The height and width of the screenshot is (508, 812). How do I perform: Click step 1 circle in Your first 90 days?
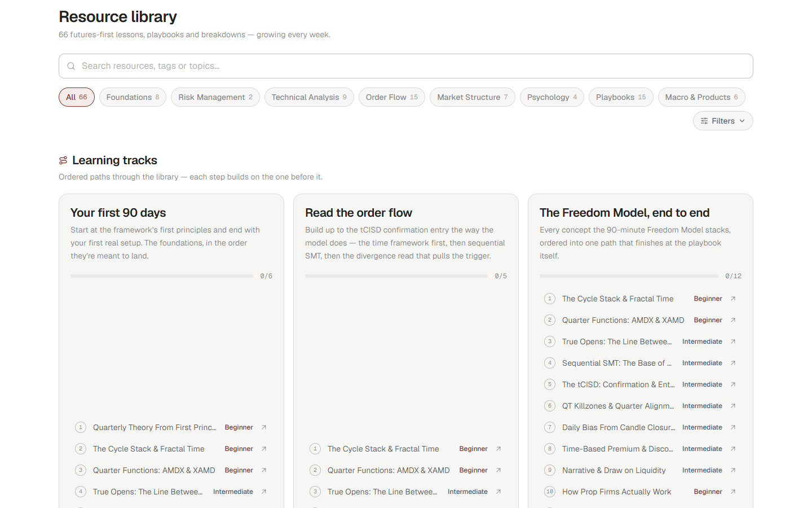[81, 427]
